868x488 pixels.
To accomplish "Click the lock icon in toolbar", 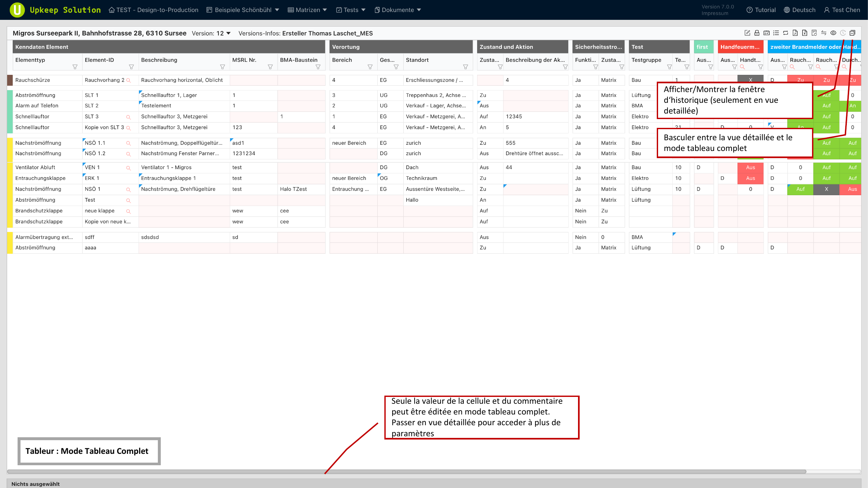I will click(757, 33).
